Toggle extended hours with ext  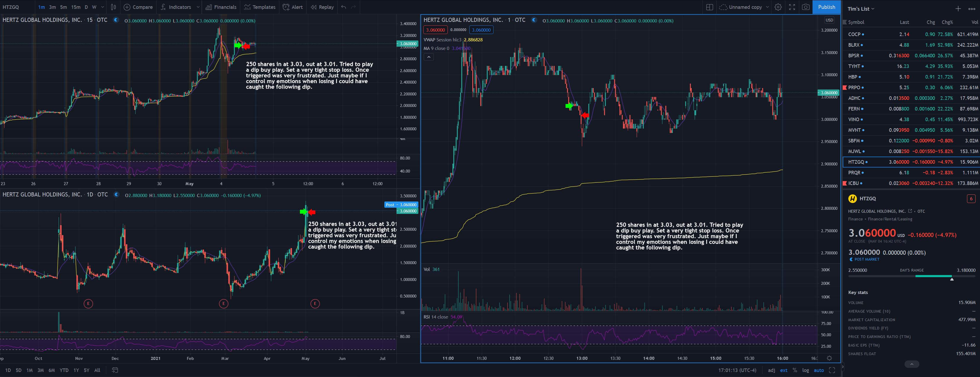784,370
